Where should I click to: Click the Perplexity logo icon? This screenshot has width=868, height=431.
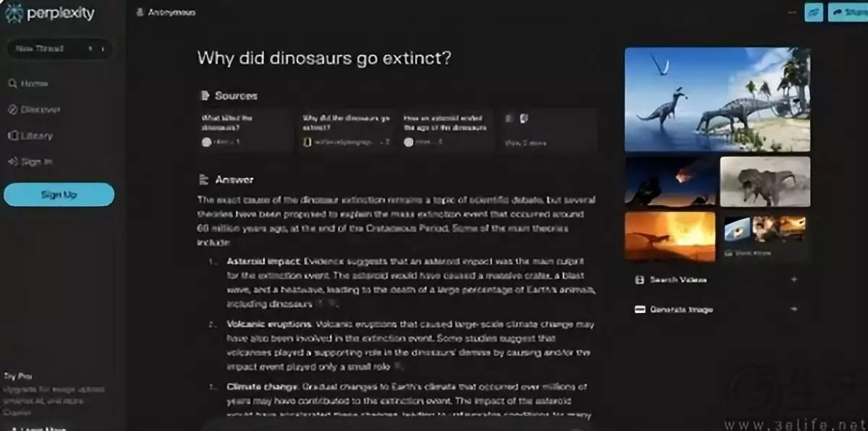(x=13, y=13)
